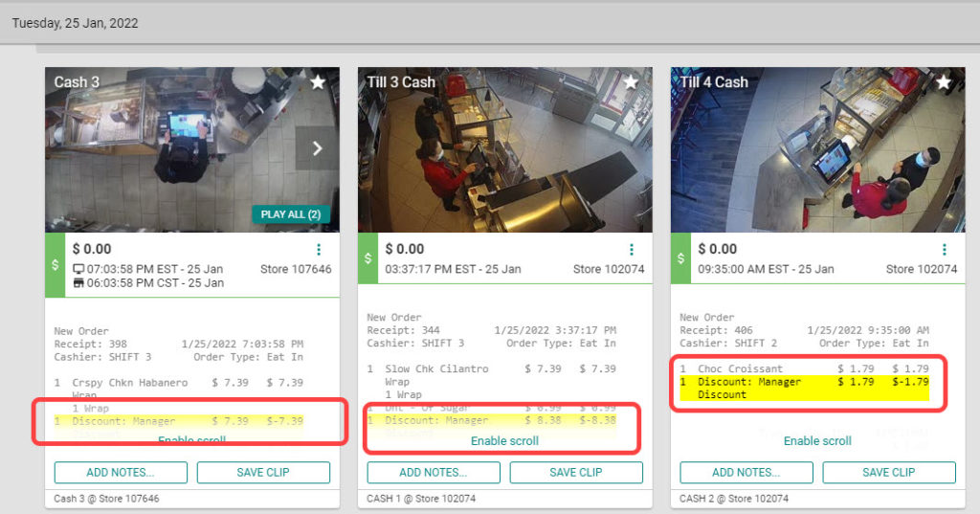
Task: Enable scroll on Cash 3 receipt
Action: pos(191,441)
